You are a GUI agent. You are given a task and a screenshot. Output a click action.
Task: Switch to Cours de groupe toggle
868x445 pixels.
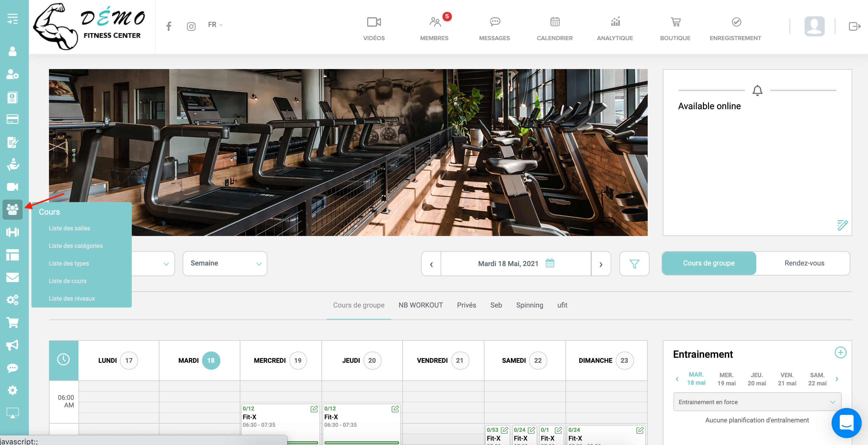tap(709, 263)
